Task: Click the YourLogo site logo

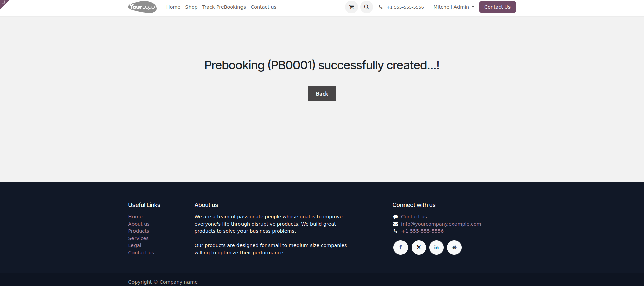Action: (x=142, y=7)
